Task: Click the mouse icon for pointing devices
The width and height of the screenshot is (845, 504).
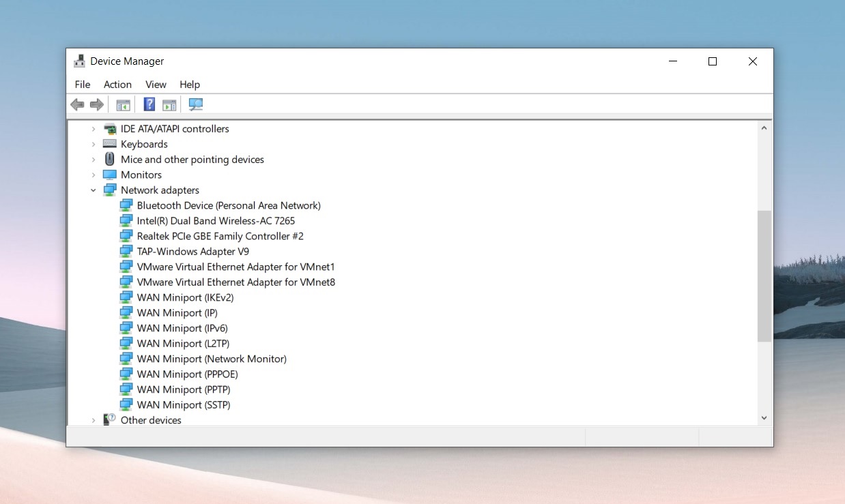Action: pyautogui.click(x=109, y=159)
